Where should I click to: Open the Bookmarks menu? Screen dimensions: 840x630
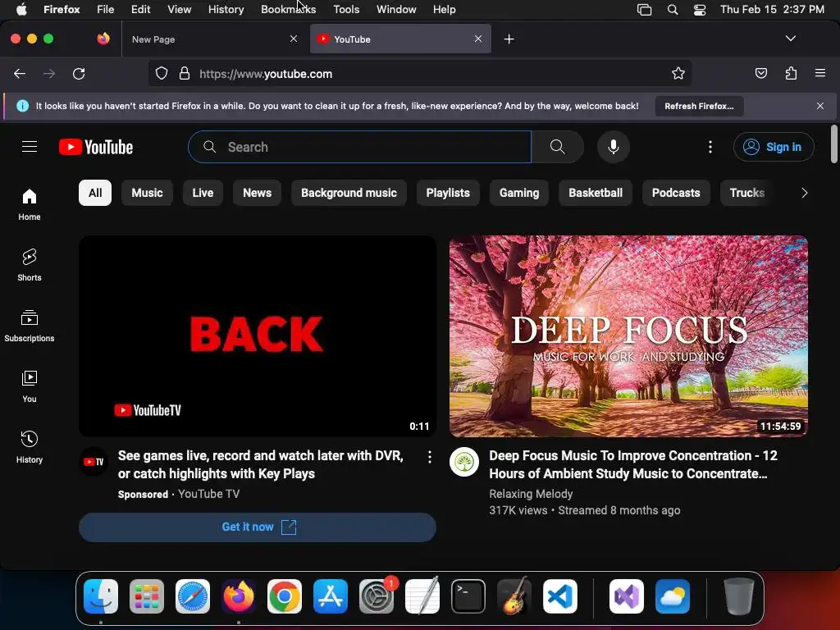pyautogui.click(x=288, y=10)
